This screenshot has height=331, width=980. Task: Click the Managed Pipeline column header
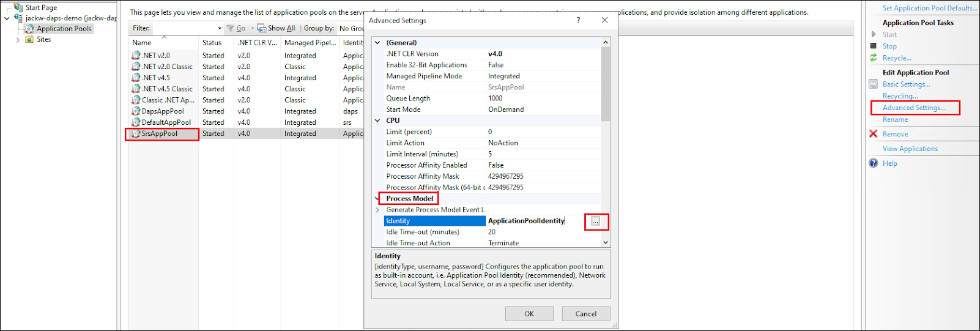310,43
